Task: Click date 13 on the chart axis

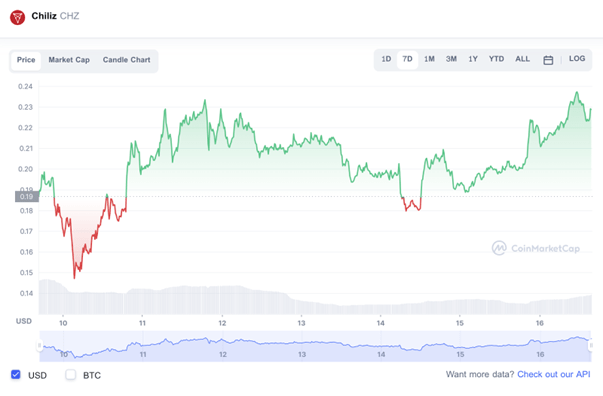Action: coord(301,323)
